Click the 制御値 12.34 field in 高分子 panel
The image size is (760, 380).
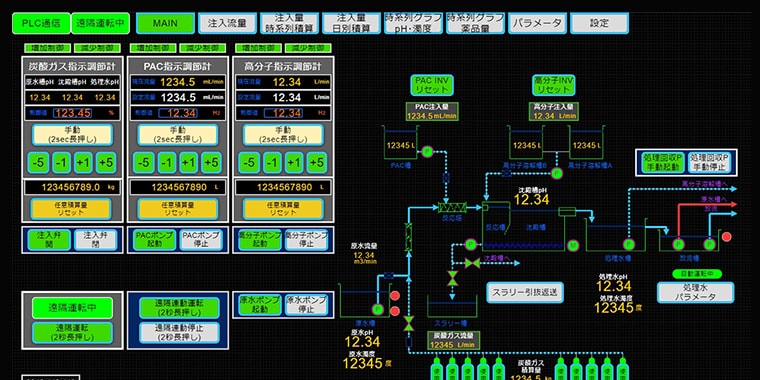point(283,113)
